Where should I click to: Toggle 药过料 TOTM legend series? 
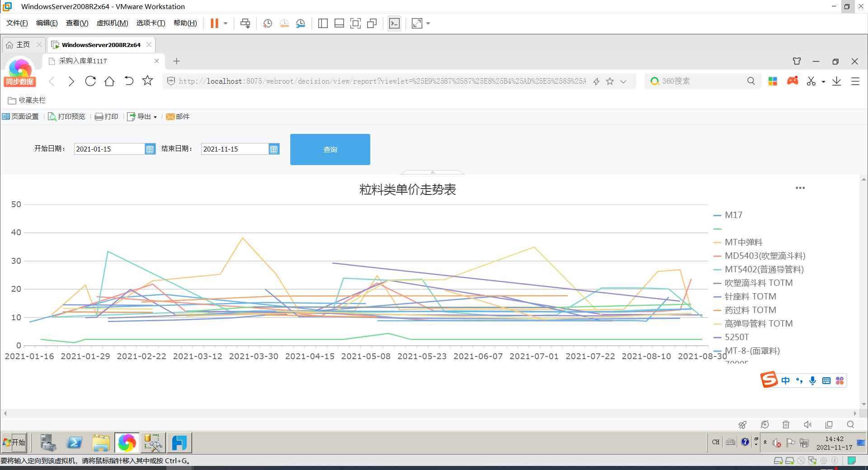(745, 310)
